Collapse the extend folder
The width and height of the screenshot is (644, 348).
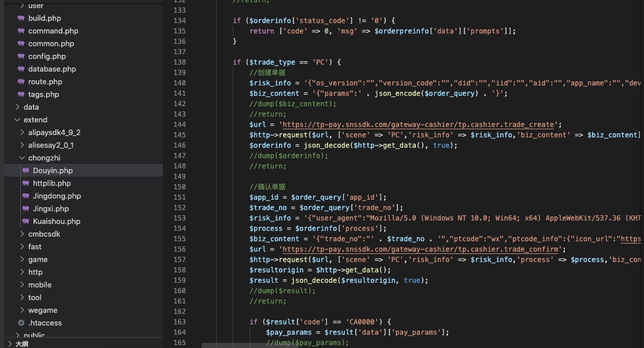(17, 120)
